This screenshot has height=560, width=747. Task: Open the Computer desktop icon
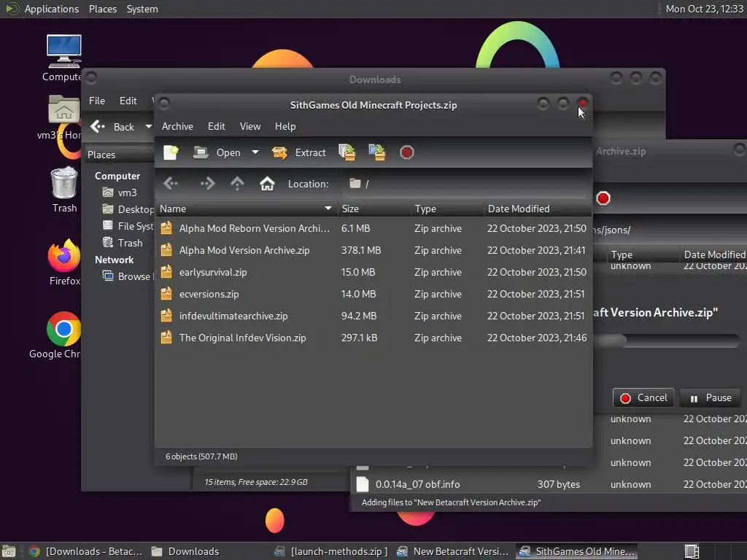(x=63, y=58)
